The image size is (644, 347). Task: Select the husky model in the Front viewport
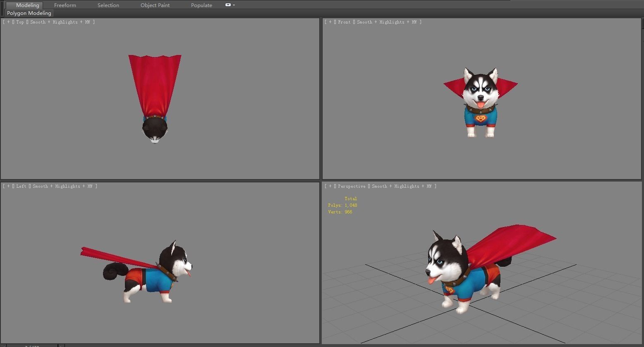(x=480, y=103)
